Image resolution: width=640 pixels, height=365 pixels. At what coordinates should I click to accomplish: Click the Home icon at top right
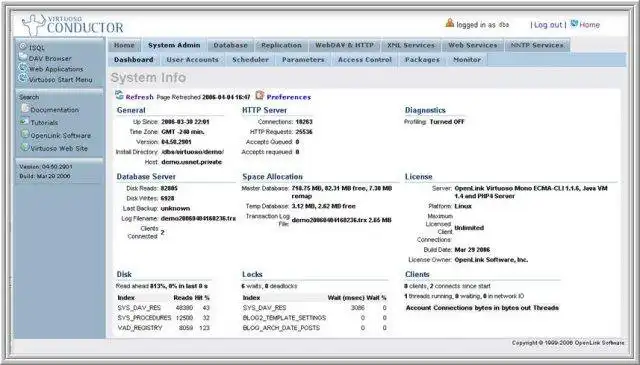pos(574,24)
